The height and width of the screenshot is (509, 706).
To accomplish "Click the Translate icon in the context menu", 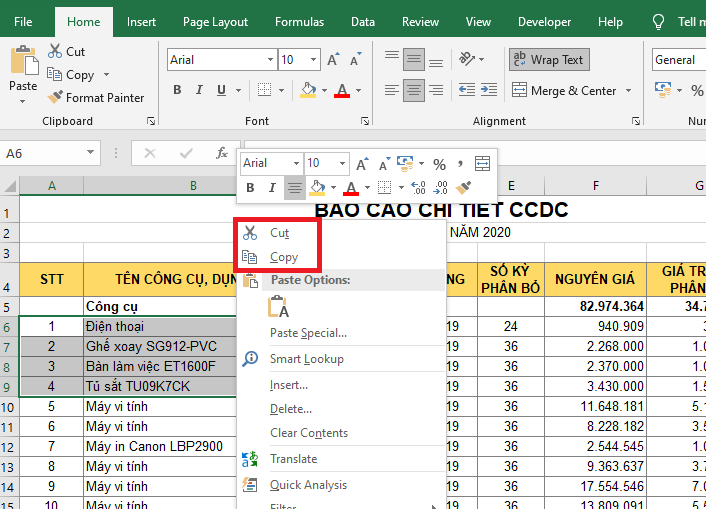I will pyautogui.click(x=250, y=459).
